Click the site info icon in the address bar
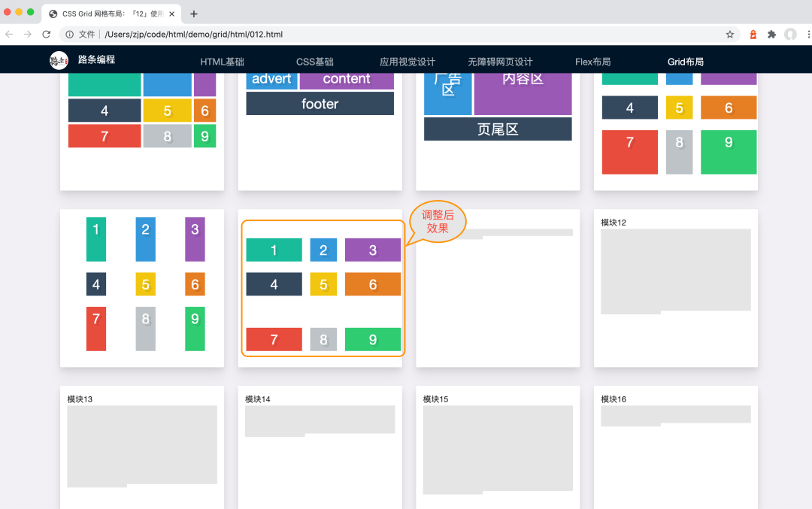The image size is (812, 509). coord(69,34)
